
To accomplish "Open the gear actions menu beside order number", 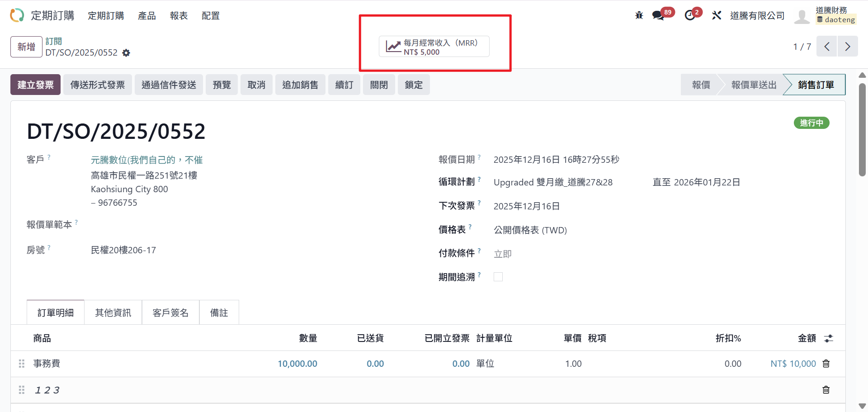I will pyautogui.click(x=126, y=53).
